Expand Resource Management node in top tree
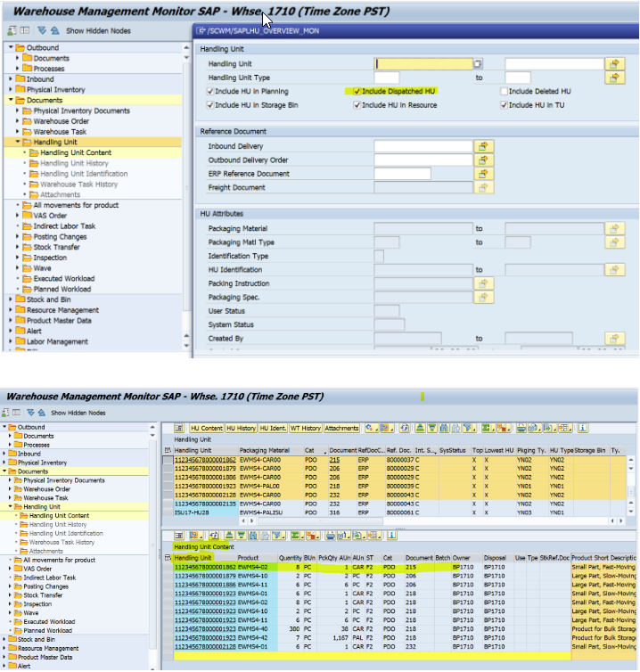Screen dimensions: 640x672 click(11, 310)
